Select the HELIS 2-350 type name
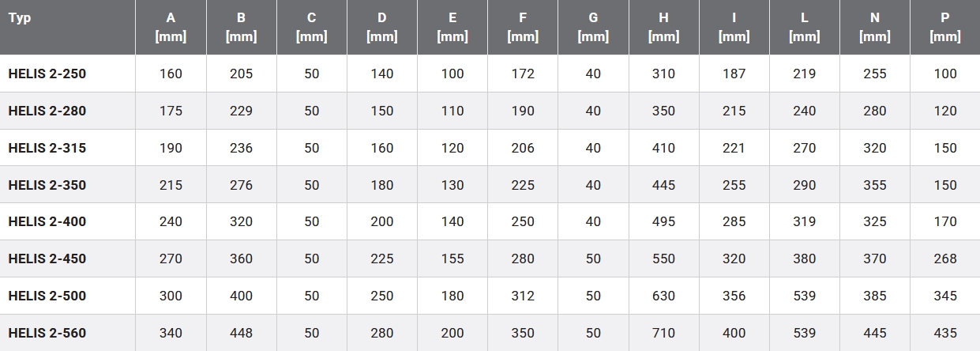Screen dimensions: 980x351 (47, 186)
